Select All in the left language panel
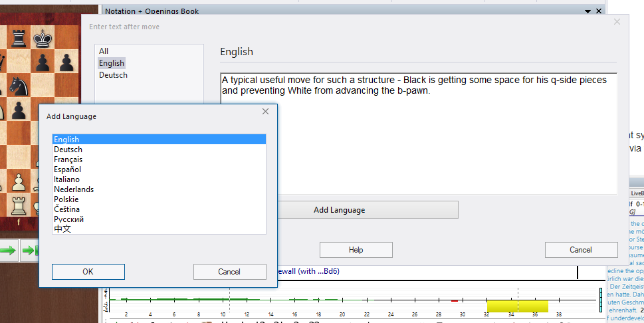Viewport: 644px width, 323px height. 104,51
